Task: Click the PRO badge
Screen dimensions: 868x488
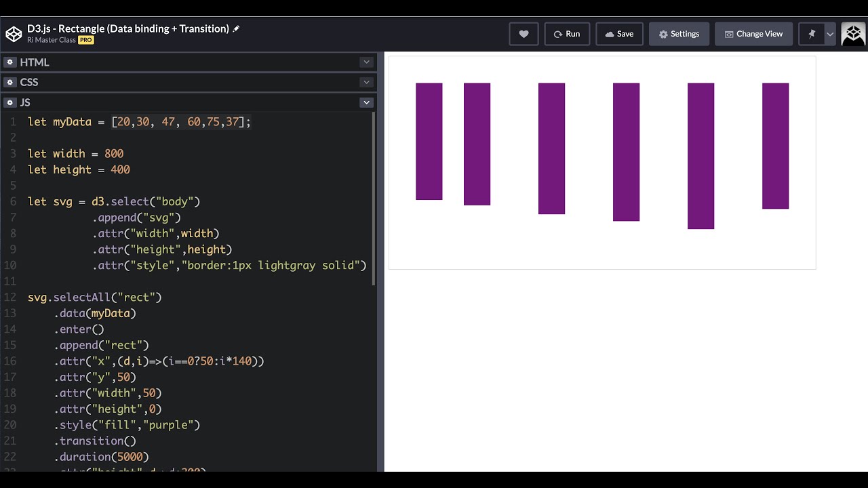Action: (85, 40)
